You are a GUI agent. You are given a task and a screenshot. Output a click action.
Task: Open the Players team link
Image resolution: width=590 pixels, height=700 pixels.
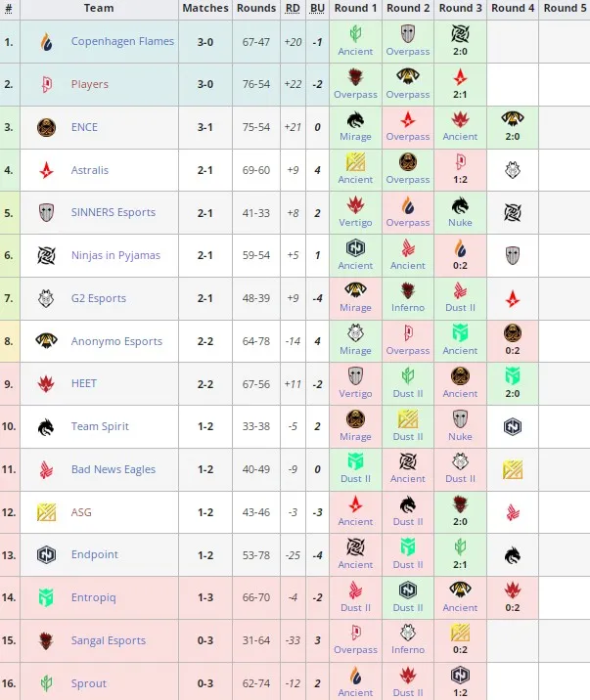(89, 84)
